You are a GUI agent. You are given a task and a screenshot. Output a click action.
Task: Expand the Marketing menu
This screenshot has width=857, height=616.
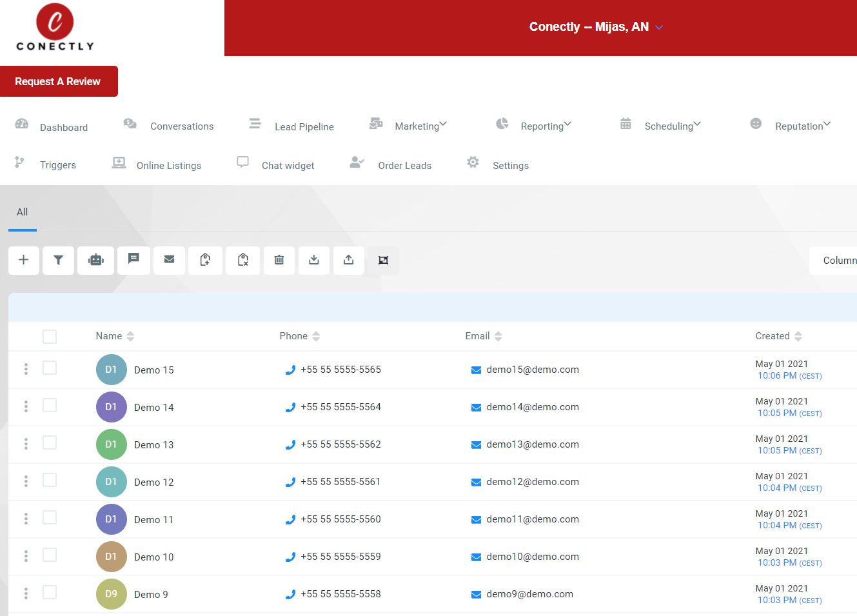421,126
